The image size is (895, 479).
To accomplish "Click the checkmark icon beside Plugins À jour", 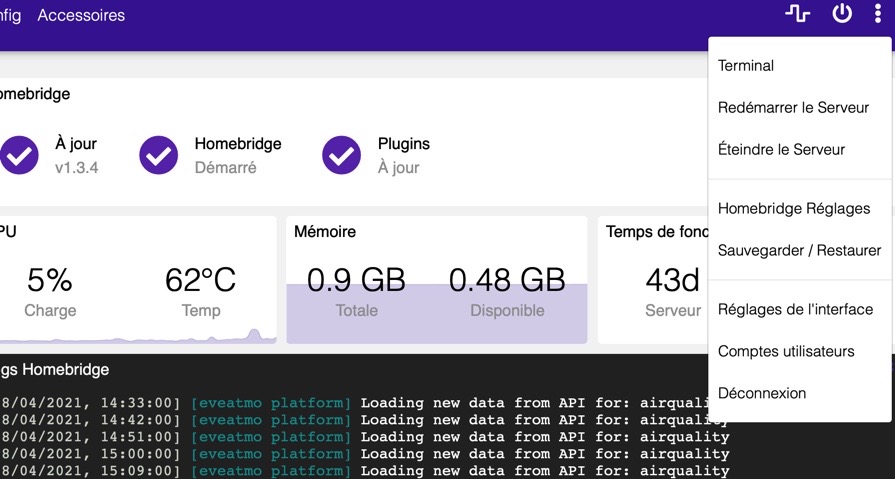I will [341, 155].
